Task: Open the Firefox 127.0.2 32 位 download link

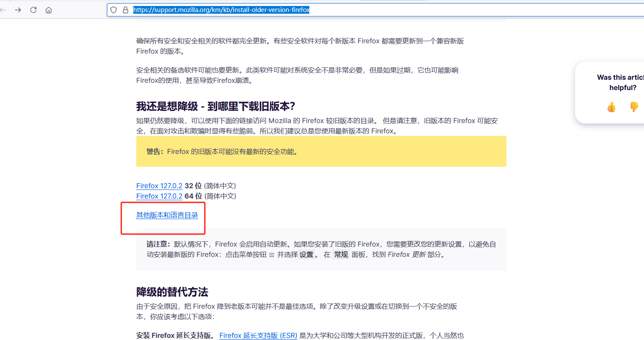Action: click(x=159, y=186)
